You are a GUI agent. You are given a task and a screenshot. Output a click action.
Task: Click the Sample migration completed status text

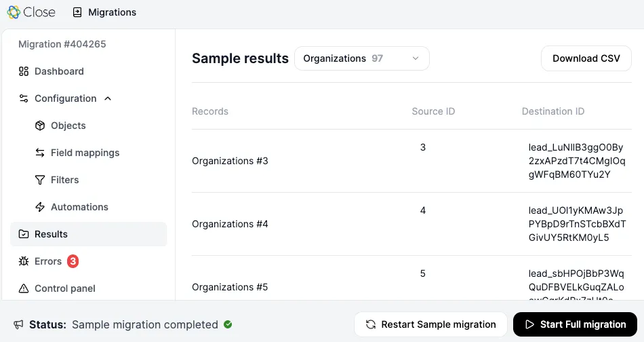[145, 325]
